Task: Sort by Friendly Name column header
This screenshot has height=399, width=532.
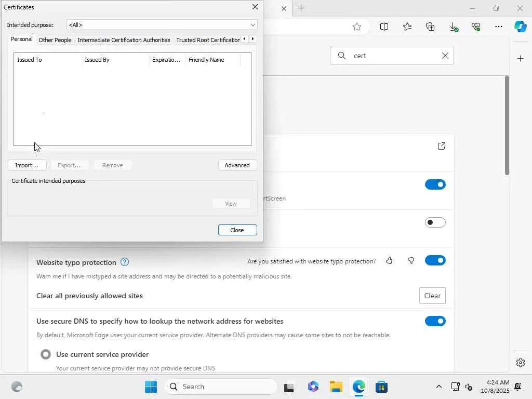Action: [212, 60]
